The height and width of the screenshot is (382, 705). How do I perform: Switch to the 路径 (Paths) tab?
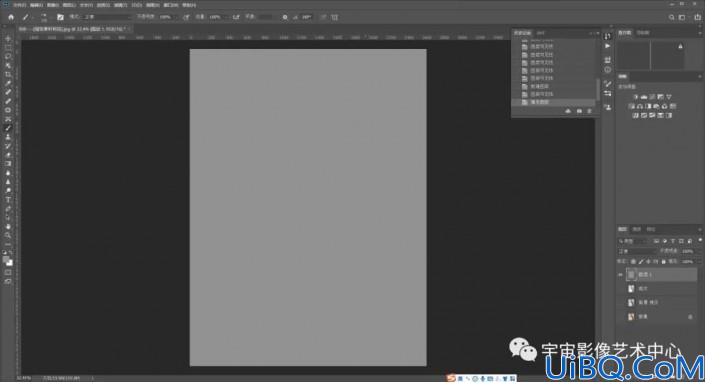(x=651, y=229)
